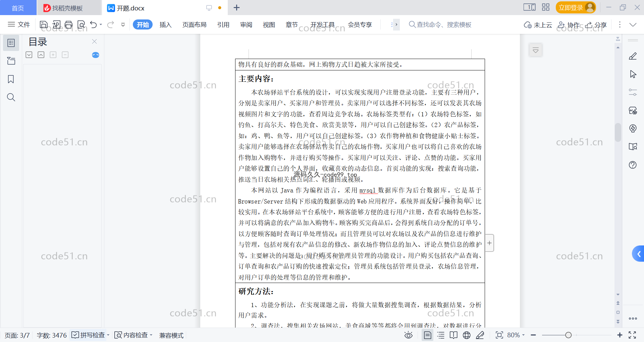The image size is (644, 342).
Task: Expand more ribbon tabs chevron
Action: click(396, 24)
